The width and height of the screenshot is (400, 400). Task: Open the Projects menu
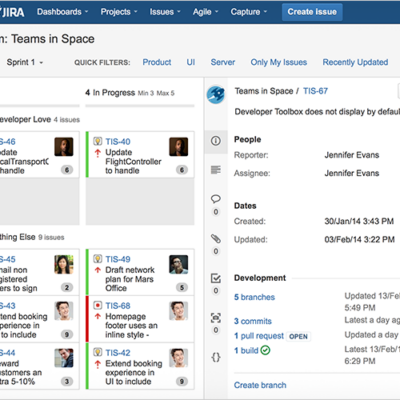coord(119,12)
